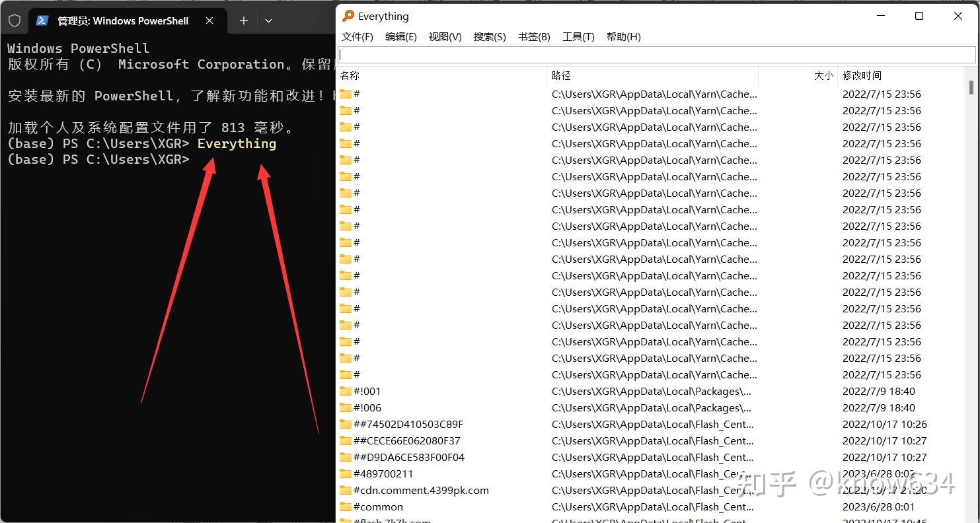Click the shield icon in Terminal title bar
Image resolution: width=980 pixels, height=523 pixels.
(x=14, y=20)
